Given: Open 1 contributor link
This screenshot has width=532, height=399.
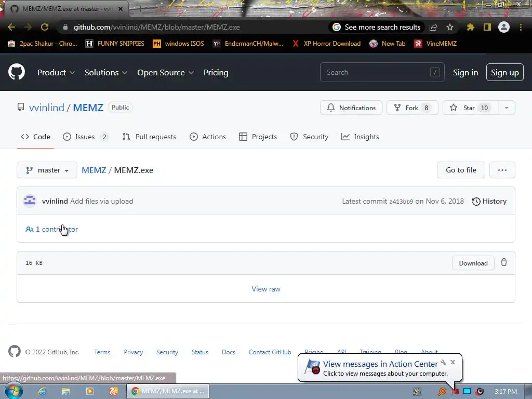Looking at the screenshot, I should click(51, 229).
